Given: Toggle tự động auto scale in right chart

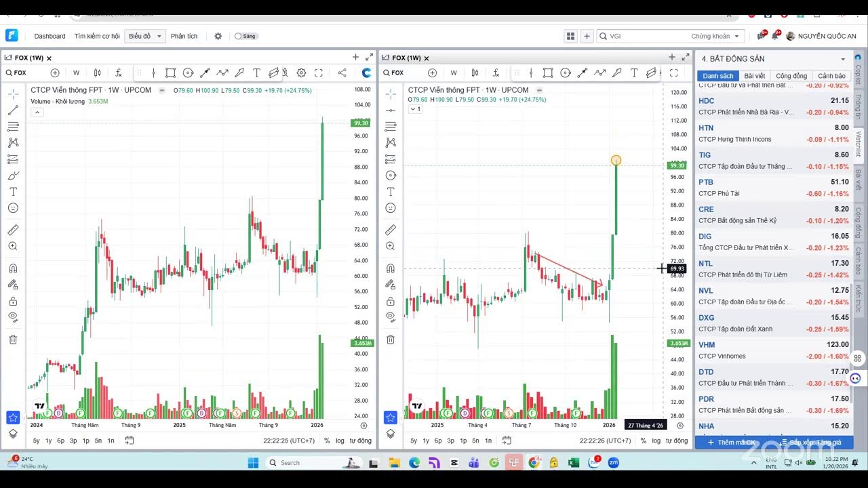Looking at the screenshot, I should click(677, 441).
